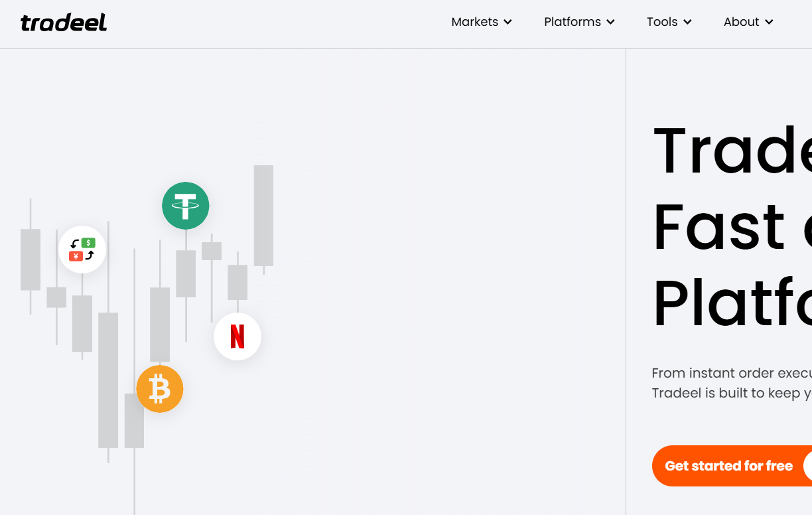
Task: Click the white circle on the orange button
Action: [x=807, y=466]
